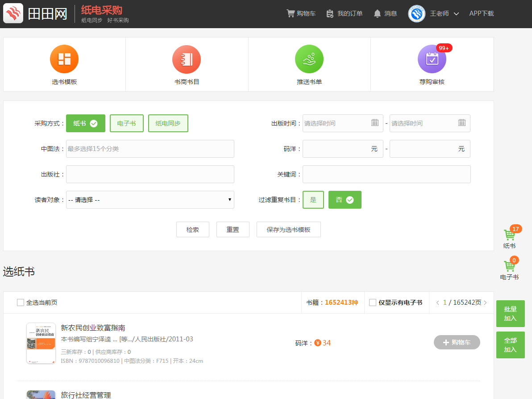Viewport: 532px width, 399px height.
Task: Click the 王老师 user avatar
Action: [x=417, y=13]
